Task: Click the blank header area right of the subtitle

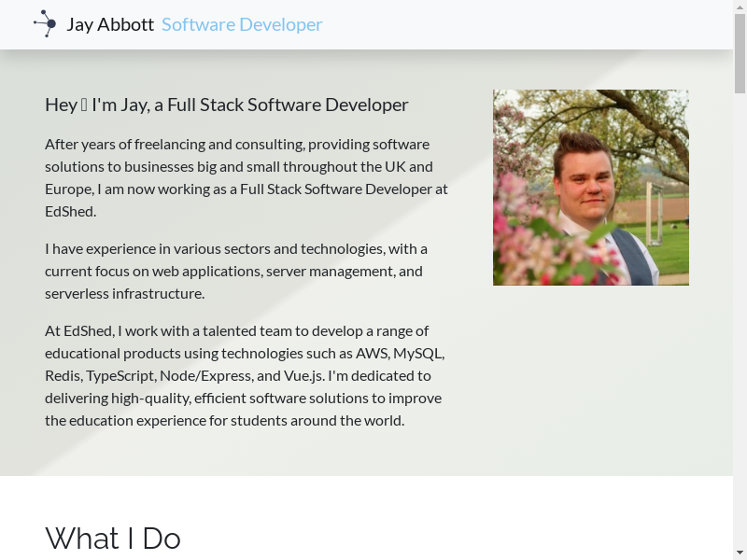Action: click(x=523, y=24)
